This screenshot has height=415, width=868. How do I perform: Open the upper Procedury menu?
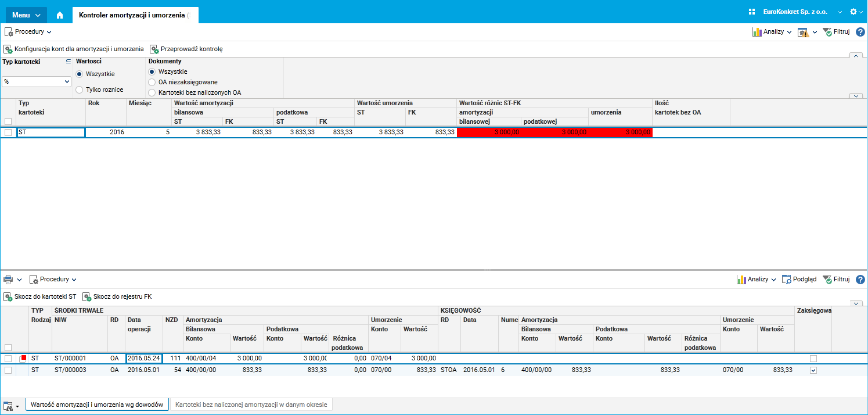point(28,32)
